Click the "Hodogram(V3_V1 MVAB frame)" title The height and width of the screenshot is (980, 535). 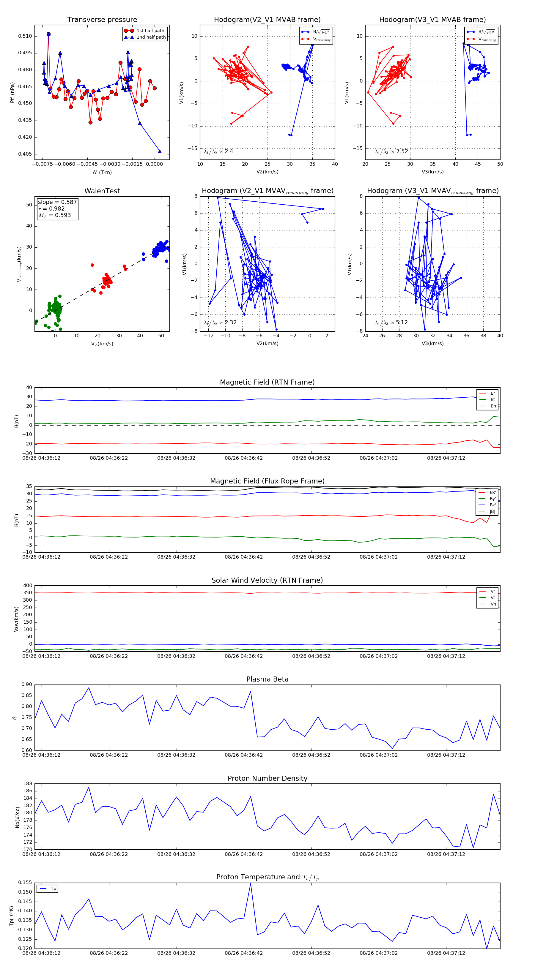coord(432,20)
